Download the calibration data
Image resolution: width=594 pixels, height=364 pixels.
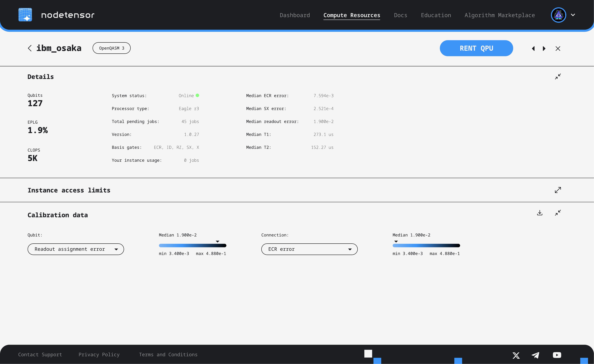coord(540,213)
